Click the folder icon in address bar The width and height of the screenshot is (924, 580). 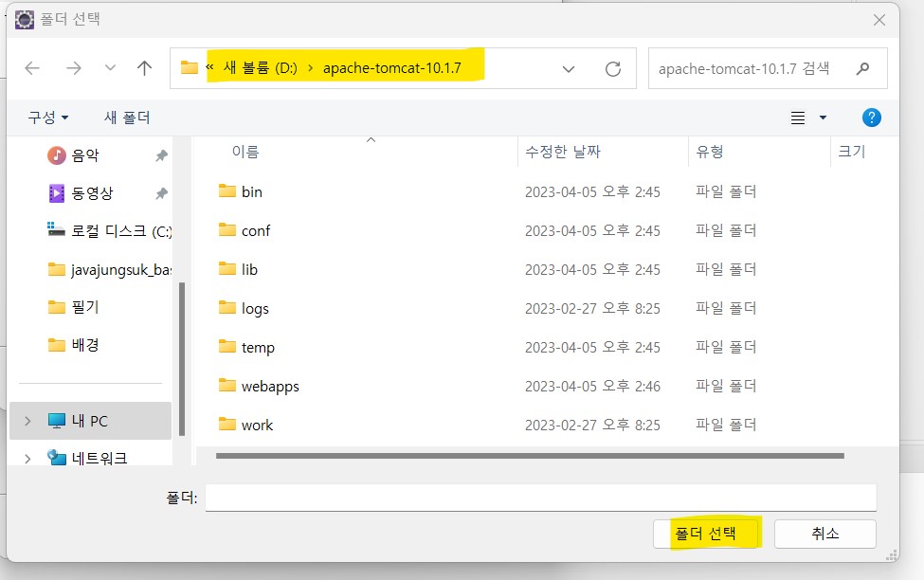190,68
